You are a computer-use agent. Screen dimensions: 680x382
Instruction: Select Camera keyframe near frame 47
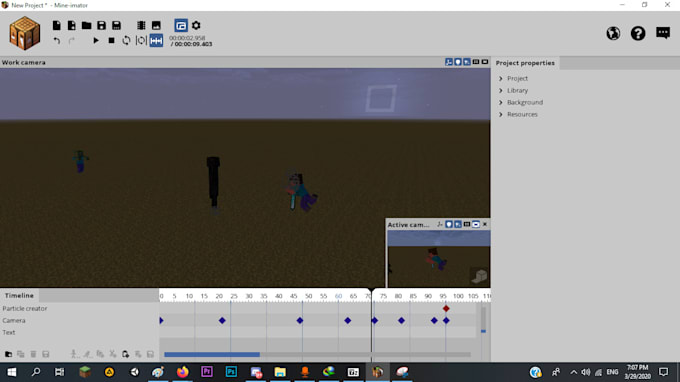[300, 320]
